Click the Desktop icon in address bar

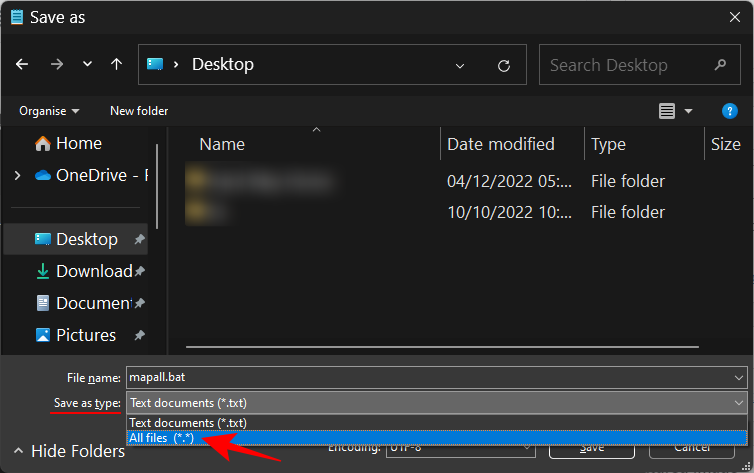(x=155, y=64)
